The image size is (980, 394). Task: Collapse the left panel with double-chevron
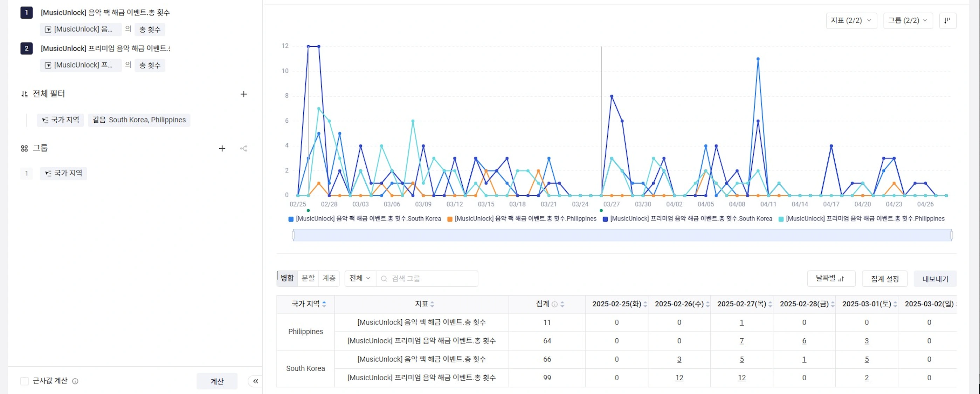point(256,381)
